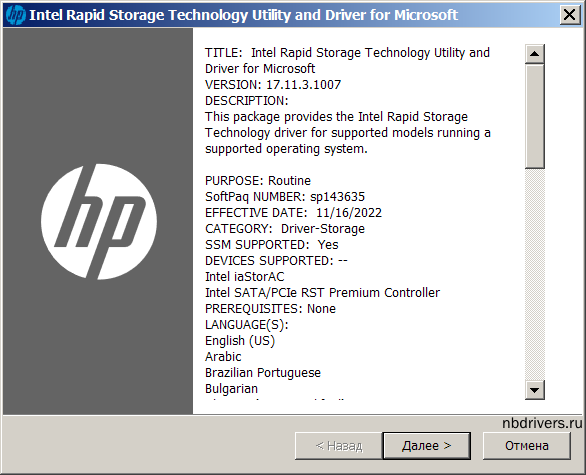Image resolution: width=586 pixels, height=475 pixels.
Task: Click the nbdrivers.ru watermark text
Action: tap(542, 423)
